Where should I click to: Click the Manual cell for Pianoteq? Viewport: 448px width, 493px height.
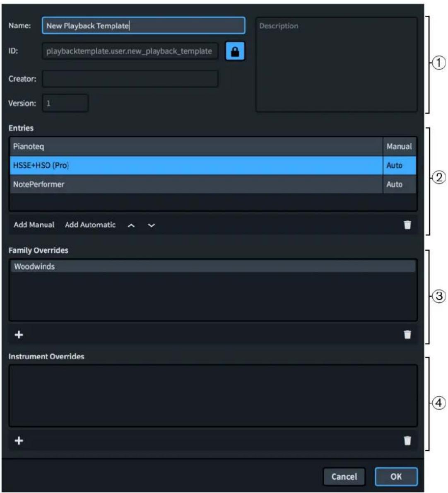pyautogui.click(x=399, y=147)
